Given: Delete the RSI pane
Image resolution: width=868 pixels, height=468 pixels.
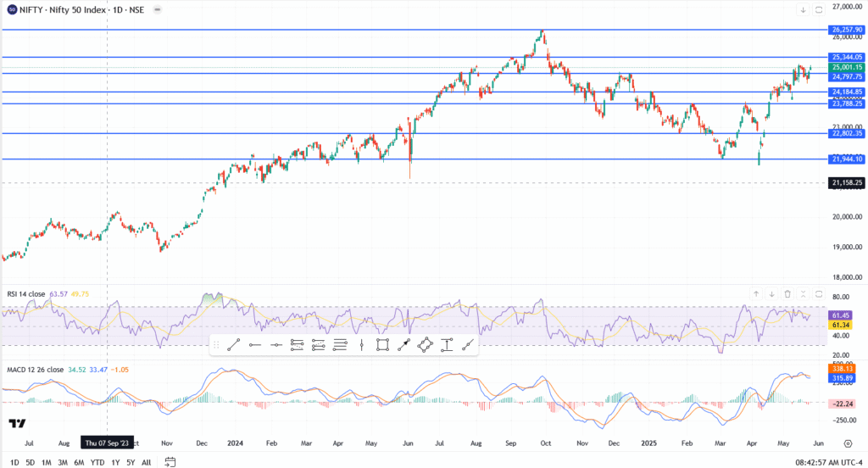Looking at the screenshot, I should pyautogui.click(x=787, y=294).
